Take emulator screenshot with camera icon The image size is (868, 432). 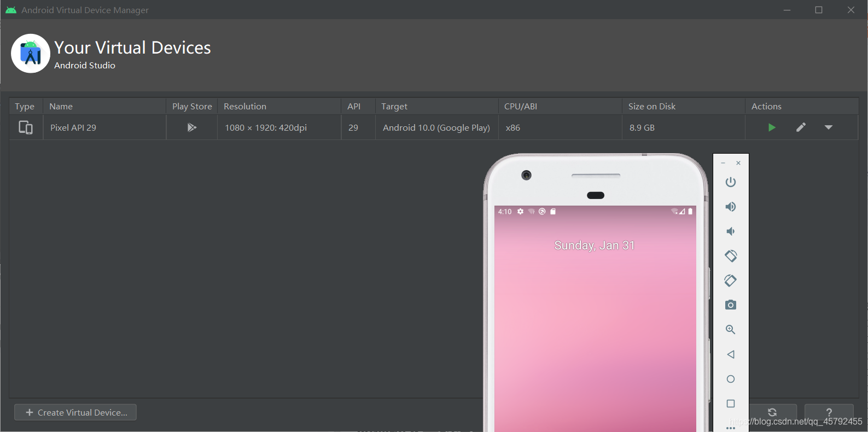731,305
